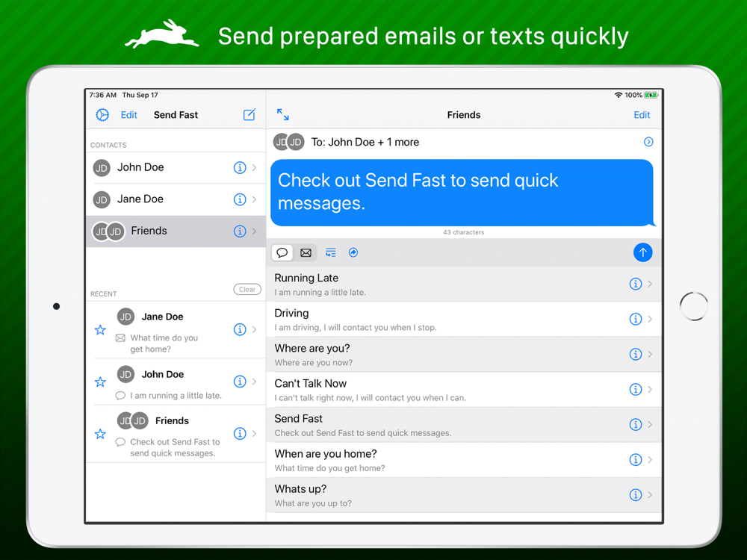
Task: Expand Jane Doe contact chevron
Action: pos(255,199)
